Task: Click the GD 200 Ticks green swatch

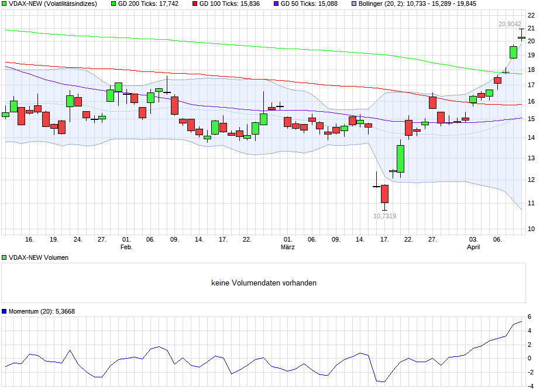Action: [x=114, y=4]
